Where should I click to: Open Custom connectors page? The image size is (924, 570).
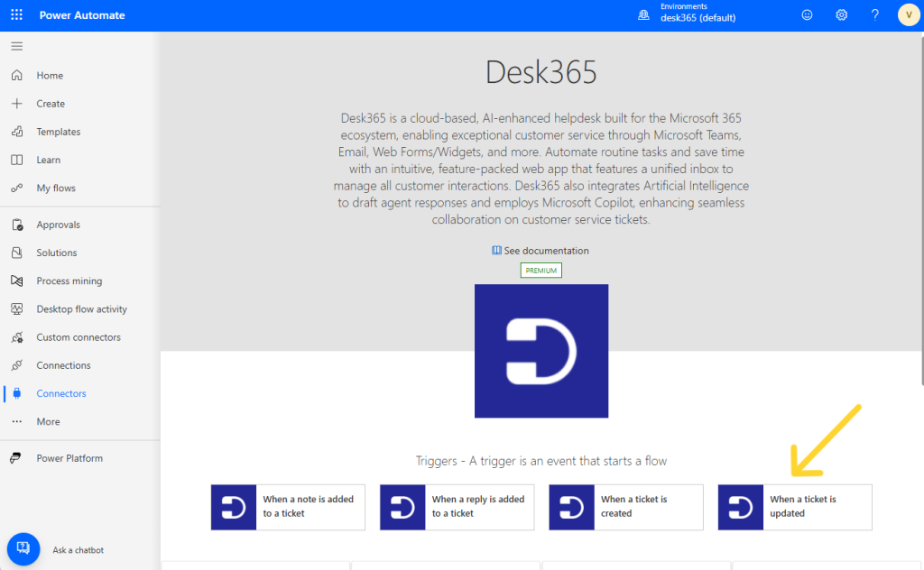coord(80,337)
